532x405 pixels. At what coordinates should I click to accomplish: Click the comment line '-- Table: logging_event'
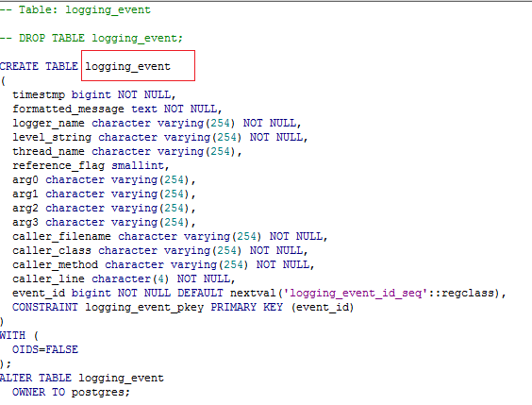coord(75,9)
